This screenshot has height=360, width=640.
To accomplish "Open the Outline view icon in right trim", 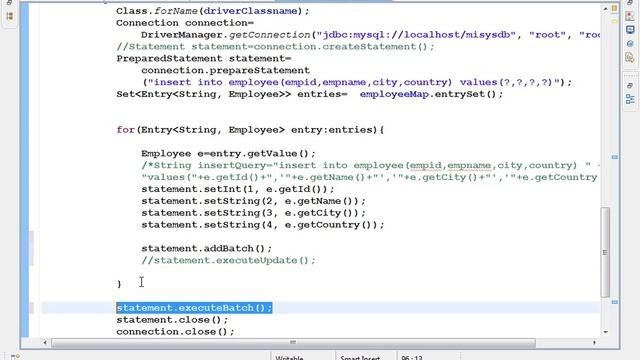I will click(x=630, y=99).
